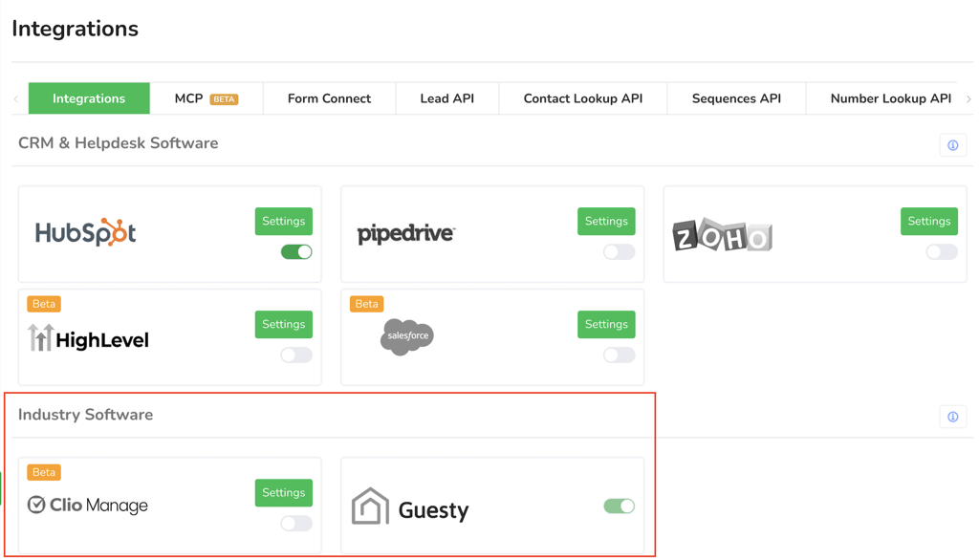979x560 pixels.
Task: Click the HubSpot logo
Action: 85,232
